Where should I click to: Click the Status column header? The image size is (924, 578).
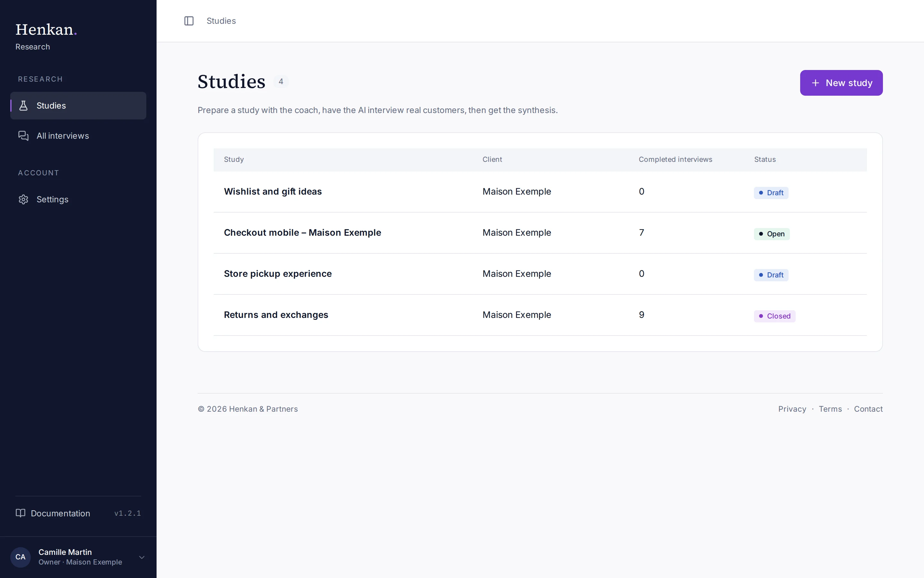point(765,159)
